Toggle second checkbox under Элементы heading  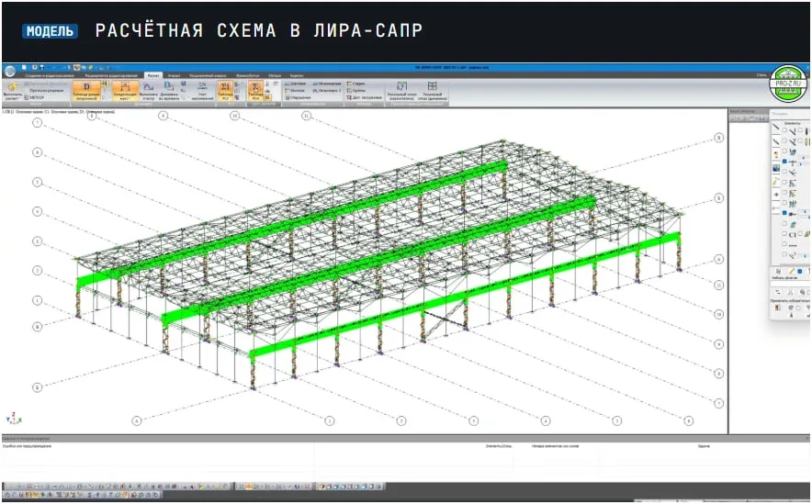pos(784,140)
